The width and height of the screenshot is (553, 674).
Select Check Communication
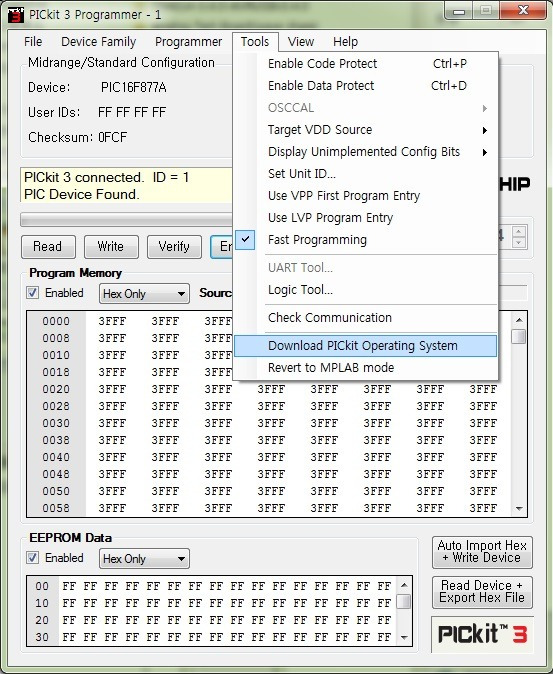tap(366, 318)
